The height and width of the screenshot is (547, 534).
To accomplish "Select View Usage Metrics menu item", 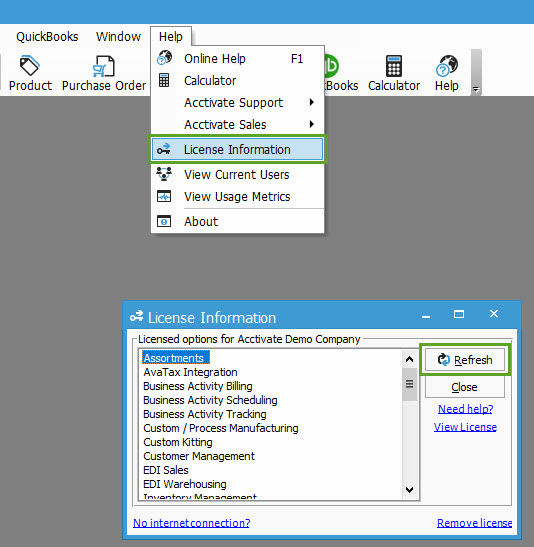I will click(237, 196).
